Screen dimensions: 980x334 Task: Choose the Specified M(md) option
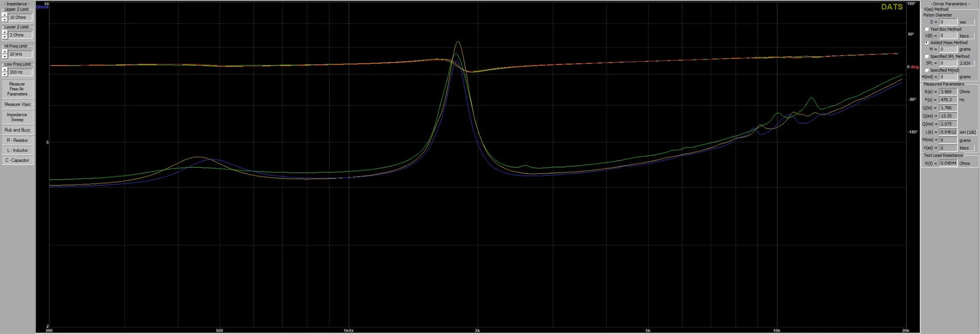click(927, 70)
